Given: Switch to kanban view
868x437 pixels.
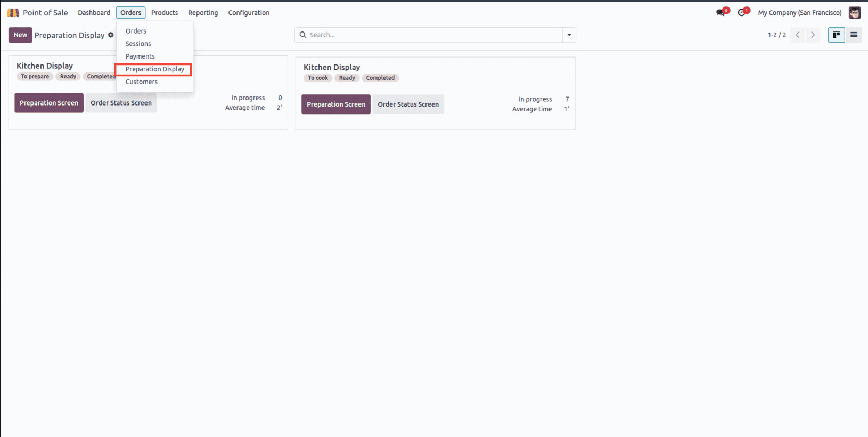Looking at the screenshot, I should (837, 35).
